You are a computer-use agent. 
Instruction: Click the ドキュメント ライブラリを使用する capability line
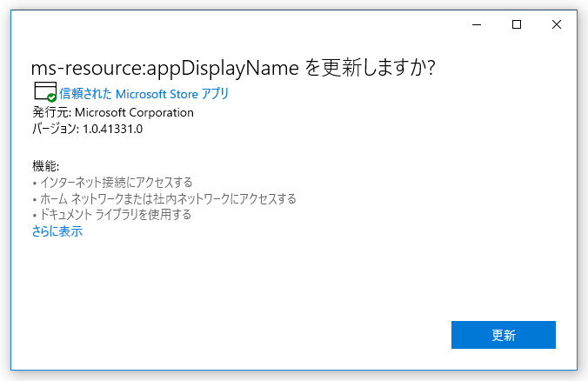(x=111, y=215)
